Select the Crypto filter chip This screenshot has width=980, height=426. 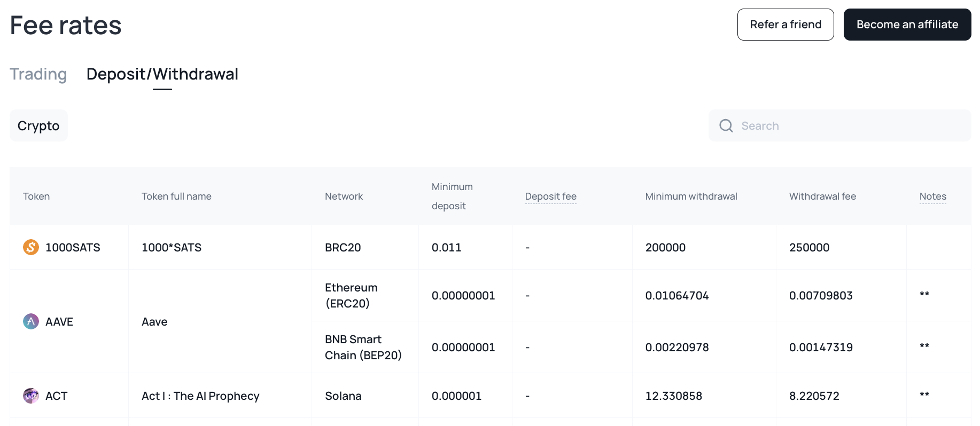click(x=38, y=125)
